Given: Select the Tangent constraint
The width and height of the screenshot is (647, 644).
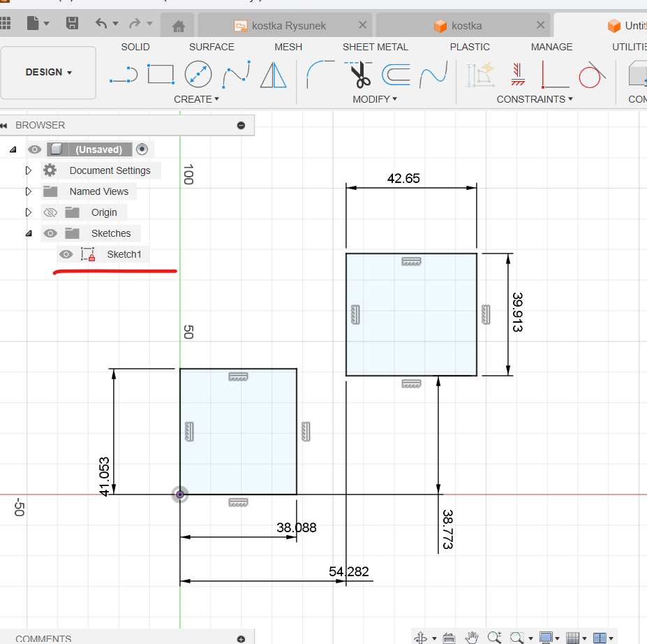Looking at the screenshot, I should (592, 74).
